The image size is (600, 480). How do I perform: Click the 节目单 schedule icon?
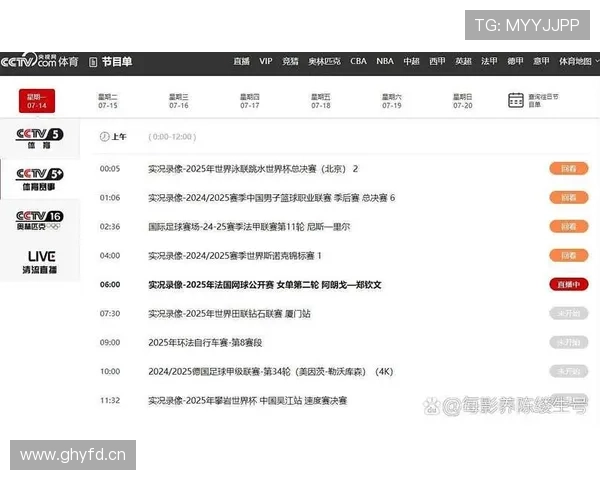point(93,62)
